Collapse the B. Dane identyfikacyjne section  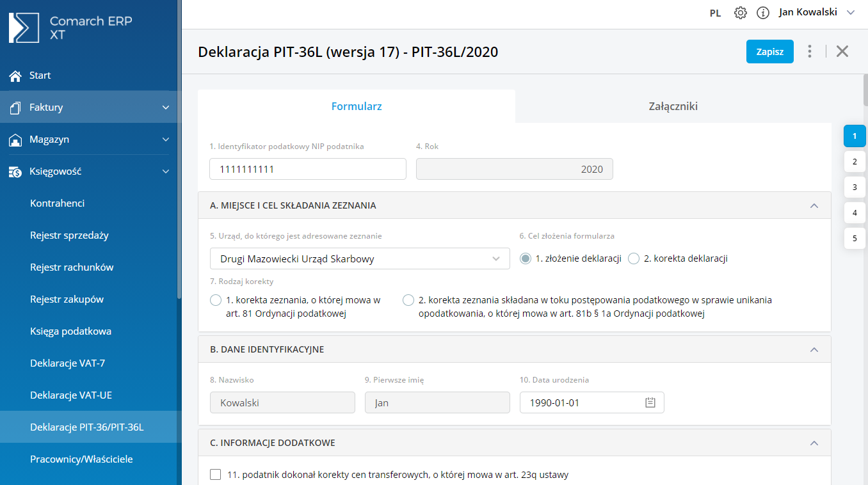coord(814,350)
